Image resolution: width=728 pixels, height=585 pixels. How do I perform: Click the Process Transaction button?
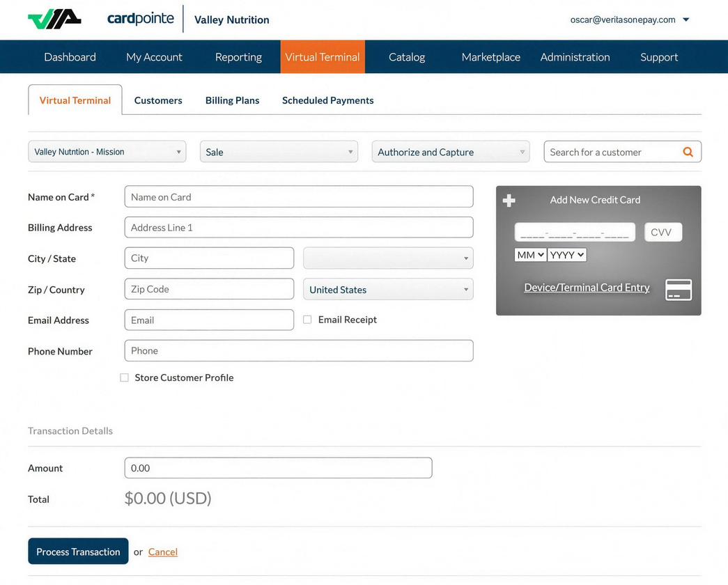(x=78, y=551)
